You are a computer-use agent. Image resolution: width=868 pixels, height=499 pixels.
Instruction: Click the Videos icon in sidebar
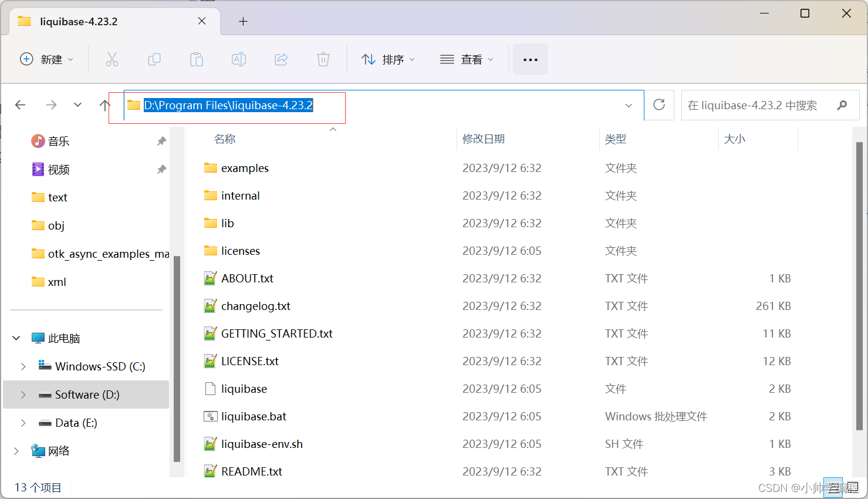(38, 169)
